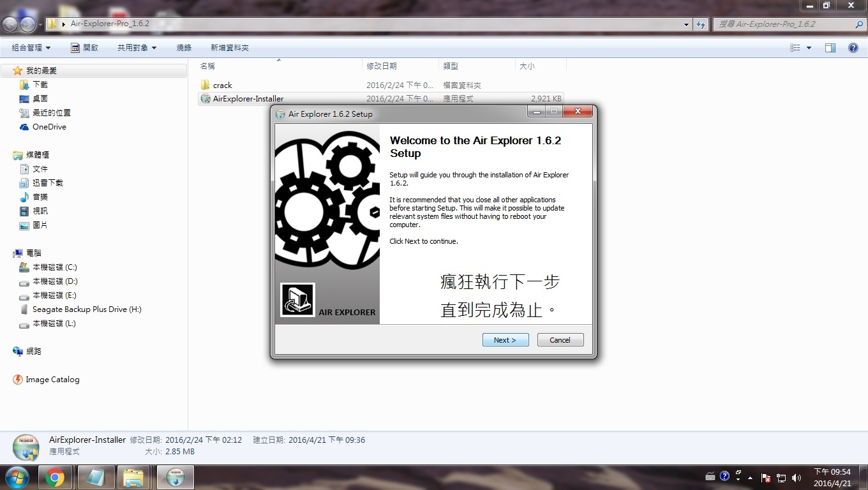Viewport: 868px width, 490px height.
Task: Toggle the preview pane button
Action: [830, 48]
